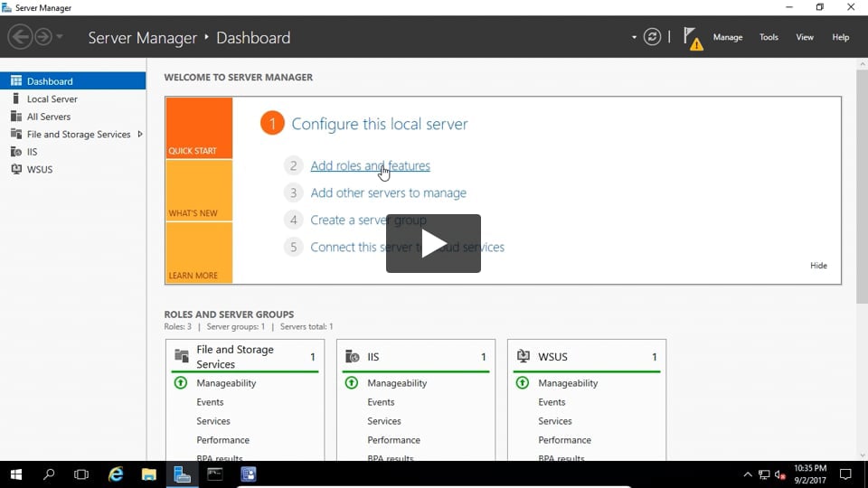Click the back navigation arrow

click(x=20, y=37)
